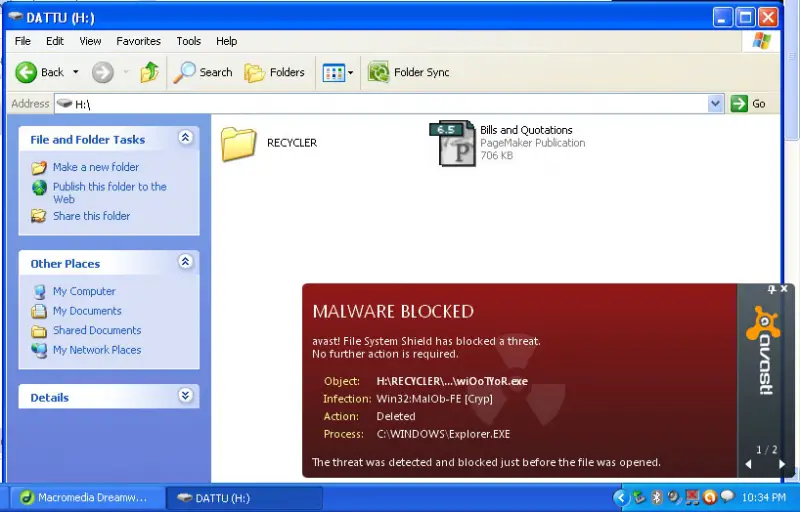Screen dimensions: 800x512
Task: Click the Share folder hand icon
Action: tap(38, 216)
